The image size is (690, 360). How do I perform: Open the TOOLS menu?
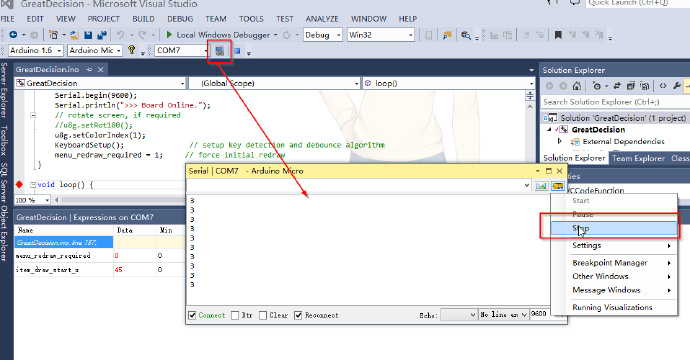point(251,19)
